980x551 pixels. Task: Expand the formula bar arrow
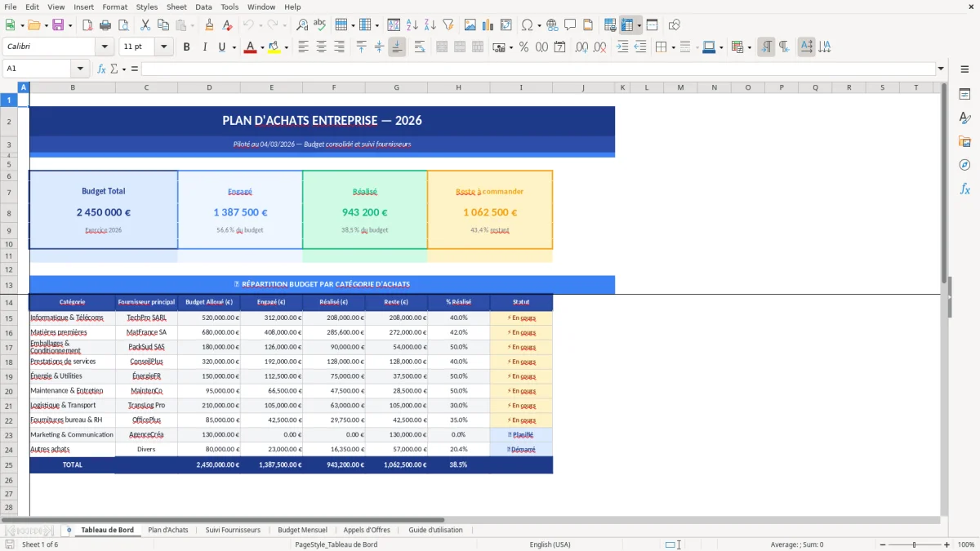942,69
